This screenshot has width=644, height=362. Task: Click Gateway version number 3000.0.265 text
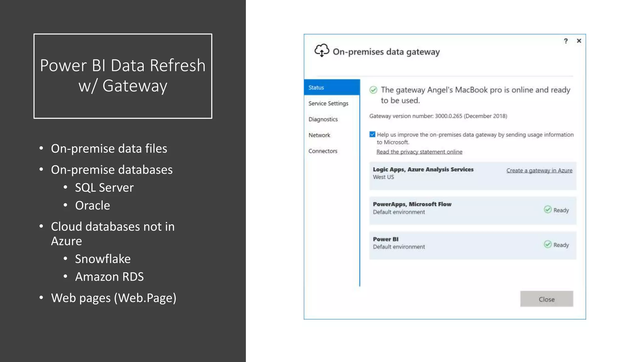tap(438, 116)
